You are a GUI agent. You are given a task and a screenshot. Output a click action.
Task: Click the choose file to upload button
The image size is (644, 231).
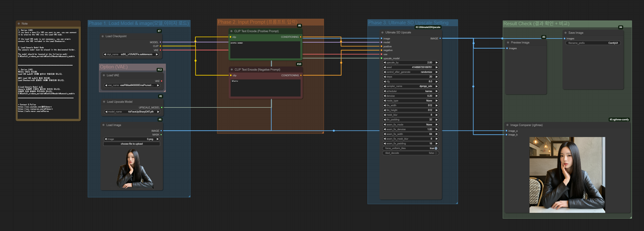pyautogui.click(x=132, y=144)
